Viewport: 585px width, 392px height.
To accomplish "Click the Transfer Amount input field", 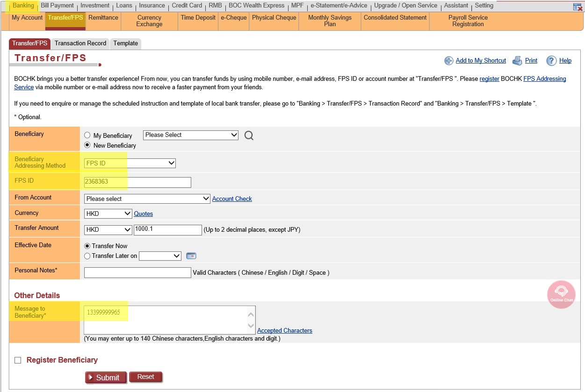I will (168, 230).
